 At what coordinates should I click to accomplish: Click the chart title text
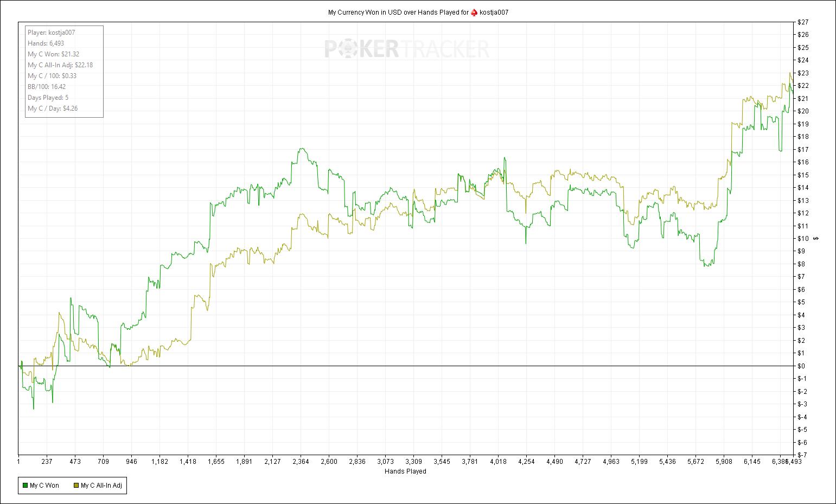418,12
